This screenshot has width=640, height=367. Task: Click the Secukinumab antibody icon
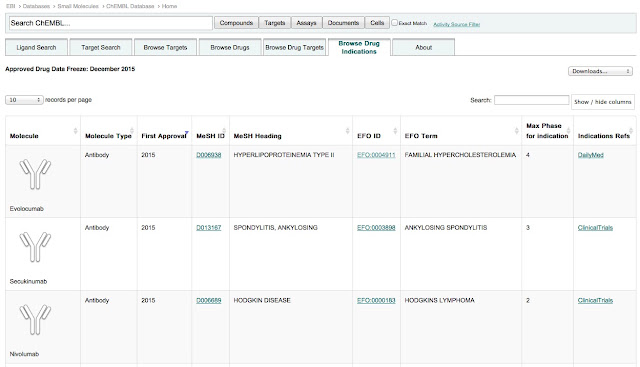(35, 247)
